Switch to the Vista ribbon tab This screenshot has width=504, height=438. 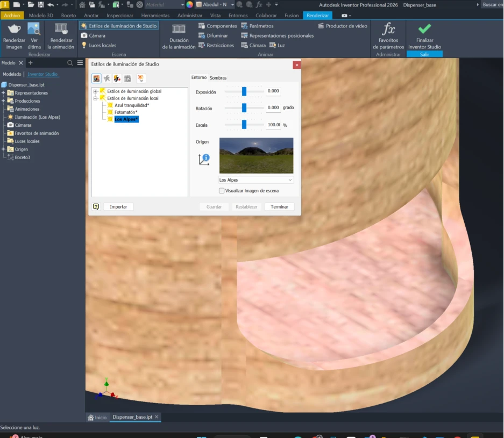215,16
